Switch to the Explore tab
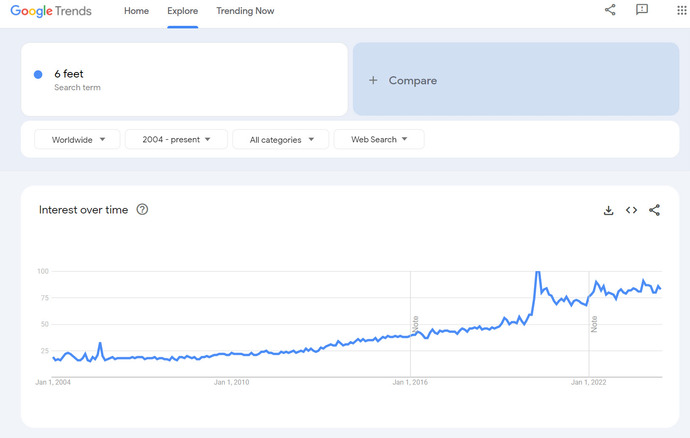Image resolution: width=690 pixels, height=438 pixels. (182, 11)
